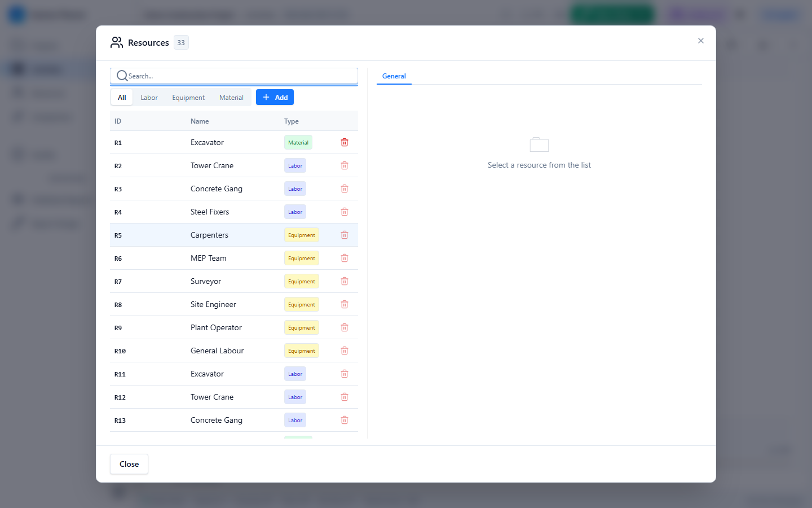Screen dimensions: 812x508
Task: Close the Resources dialog with X
Action: coord(701,41)
